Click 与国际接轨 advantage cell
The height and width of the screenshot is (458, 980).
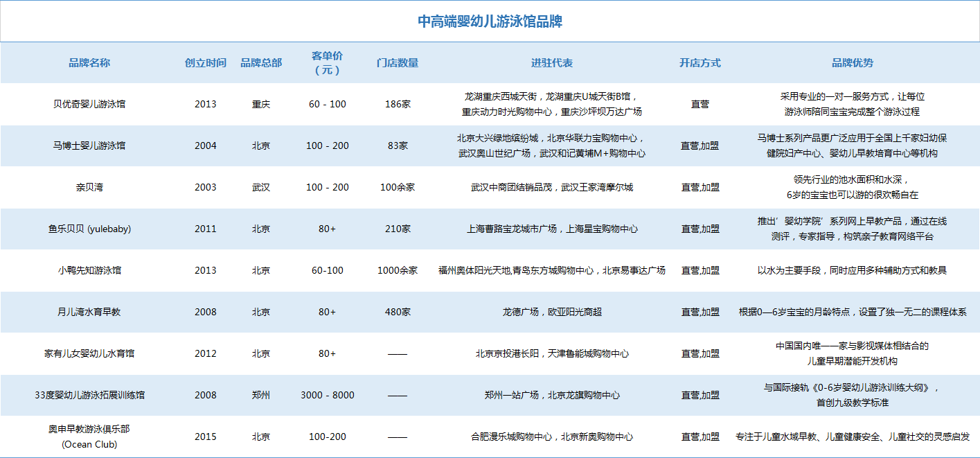point(853,396)
